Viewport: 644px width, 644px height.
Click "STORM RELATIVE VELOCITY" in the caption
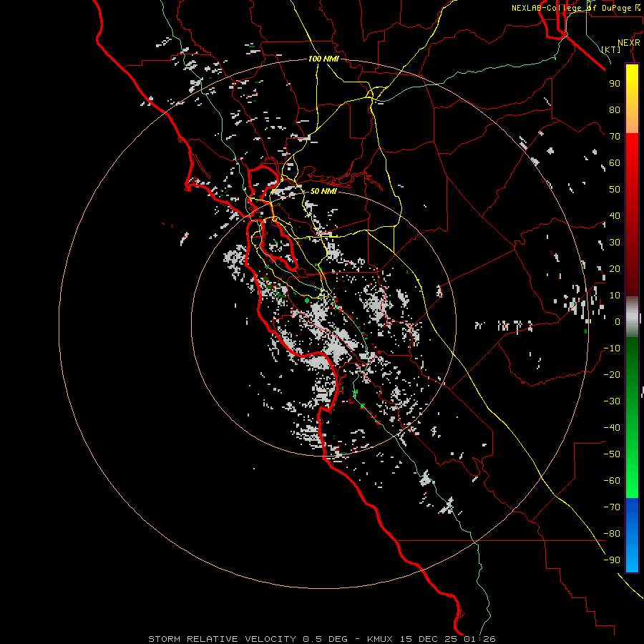click(x=222, y=639)
